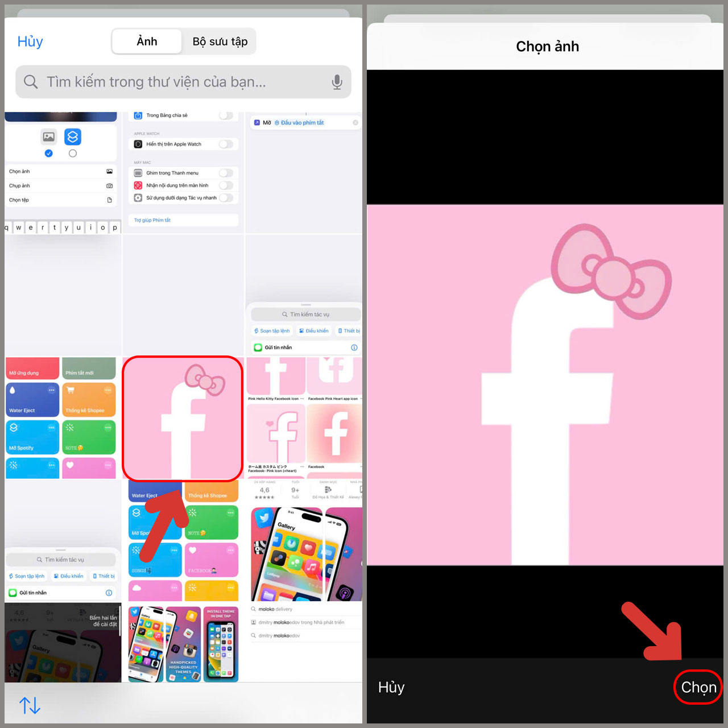
Task: Open the thumbnail with Bấm hai lần để cài đặt
Action: click(x=63, y=643)
